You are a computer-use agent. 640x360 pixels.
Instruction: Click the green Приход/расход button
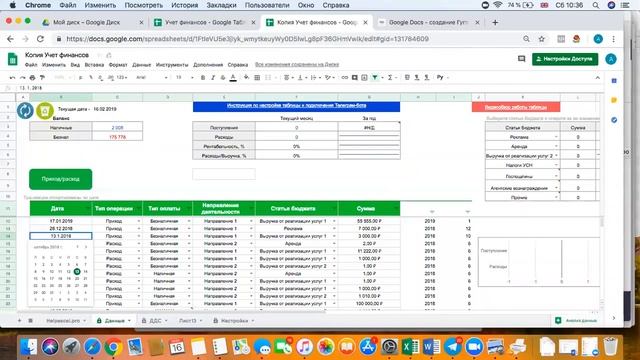tap(60, 179)
